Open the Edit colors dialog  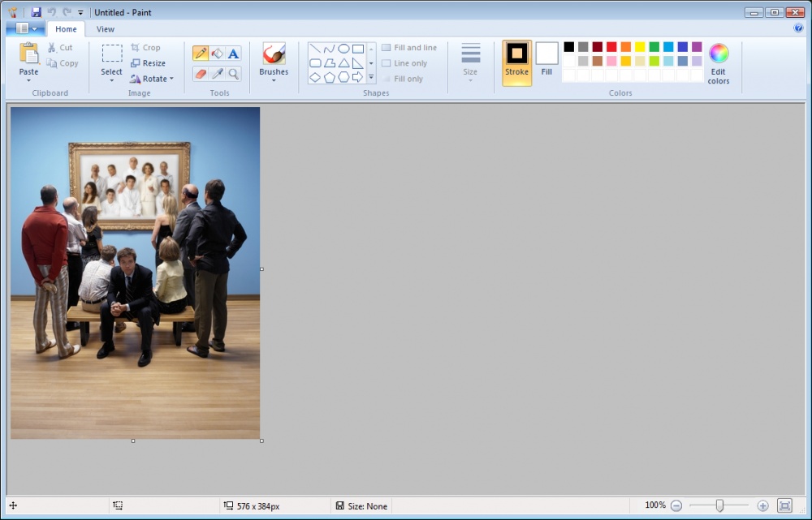click(x=719, y=63)
